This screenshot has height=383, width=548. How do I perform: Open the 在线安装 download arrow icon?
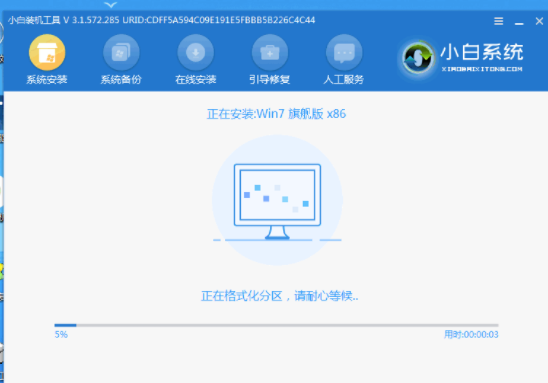pos(196,52)
